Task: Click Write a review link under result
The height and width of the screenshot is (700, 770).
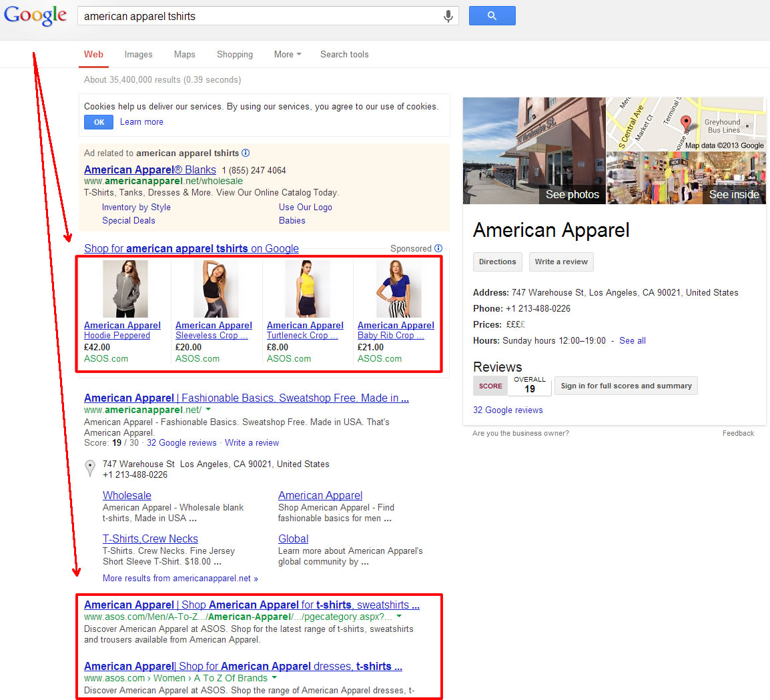Action: [252, 442]
